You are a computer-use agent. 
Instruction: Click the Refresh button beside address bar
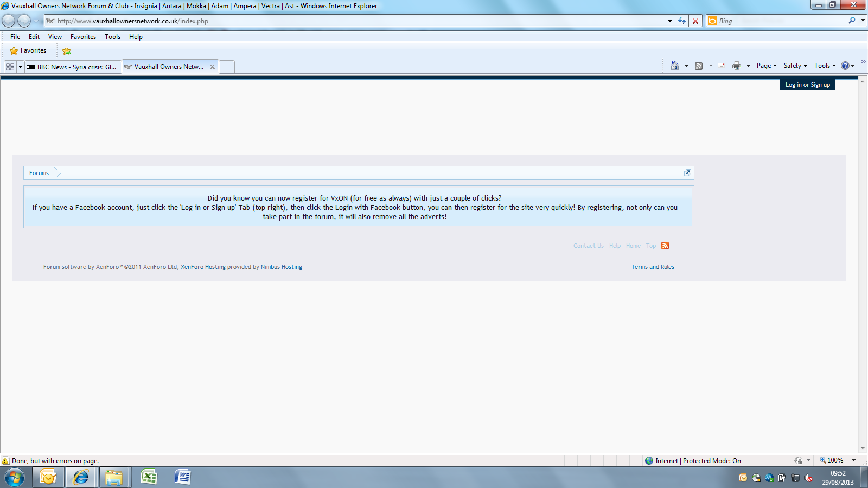682,21
